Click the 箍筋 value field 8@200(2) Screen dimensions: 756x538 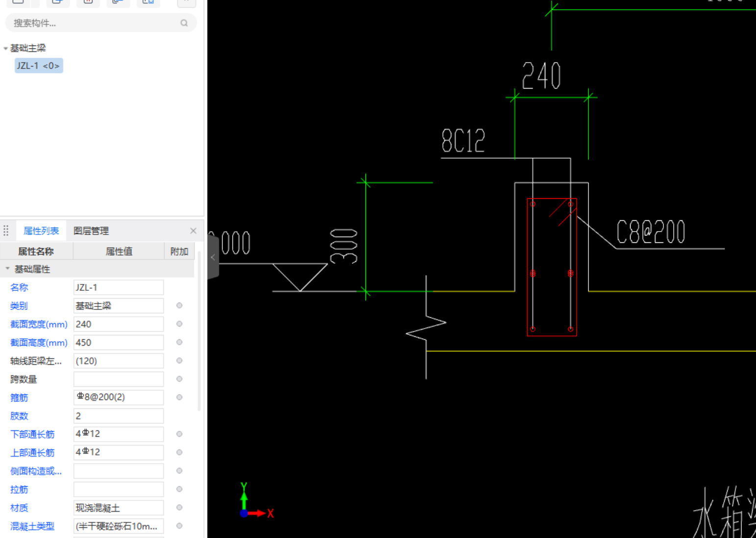(x=119, y=397)
